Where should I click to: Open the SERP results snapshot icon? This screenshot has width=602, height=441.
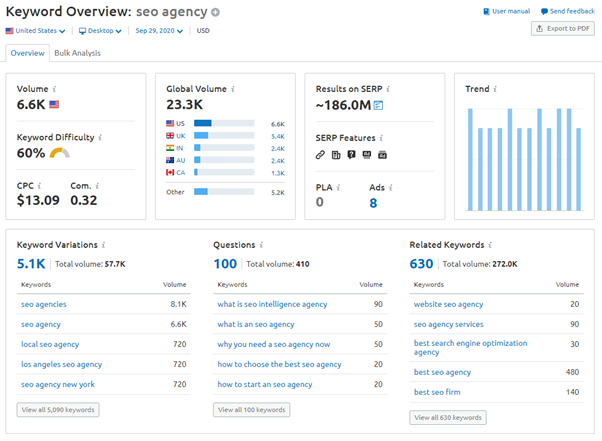[379, 105]
